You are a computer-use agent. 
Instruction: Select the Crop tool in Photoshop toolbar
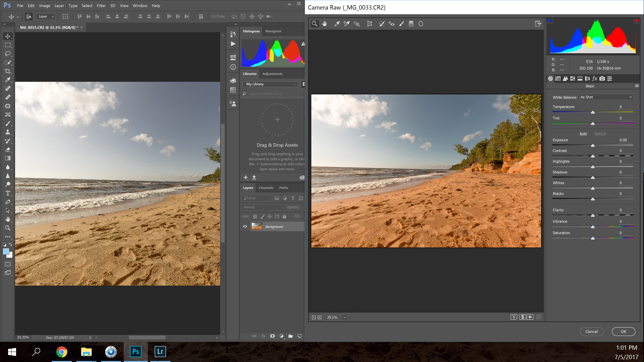click(8, 71)
